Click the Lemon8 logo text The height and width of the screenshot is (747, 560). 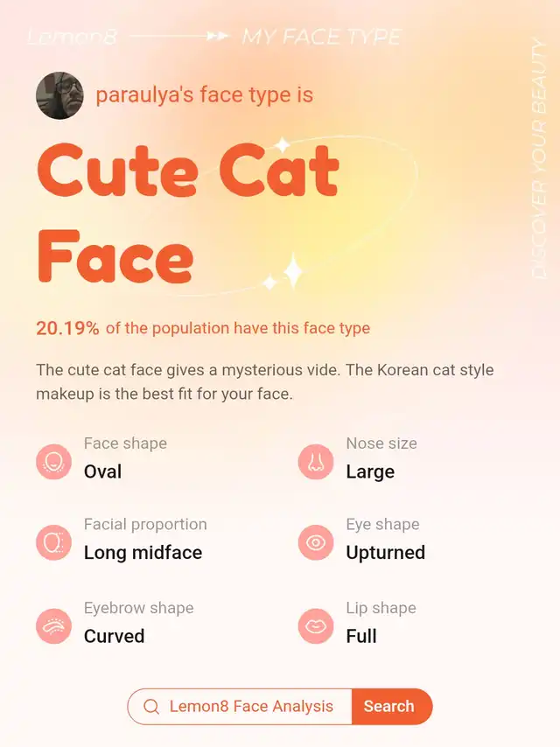[72, 37]
